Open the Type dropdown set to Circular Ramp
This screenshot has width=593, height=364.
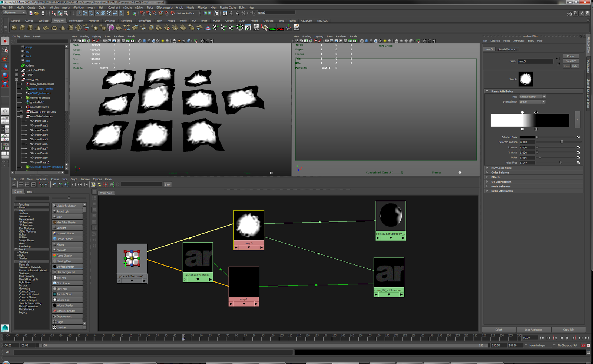(533, 96)
